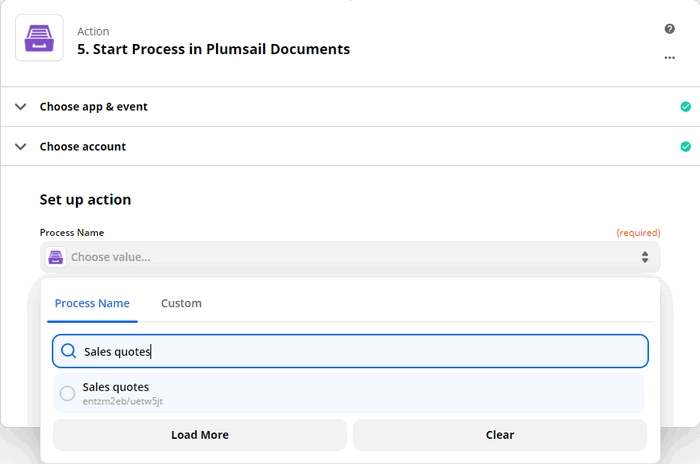Click the up-down arrows on Process Name field
The width and height of the screenshot is (700, 464).
click(x=645, y=257)
